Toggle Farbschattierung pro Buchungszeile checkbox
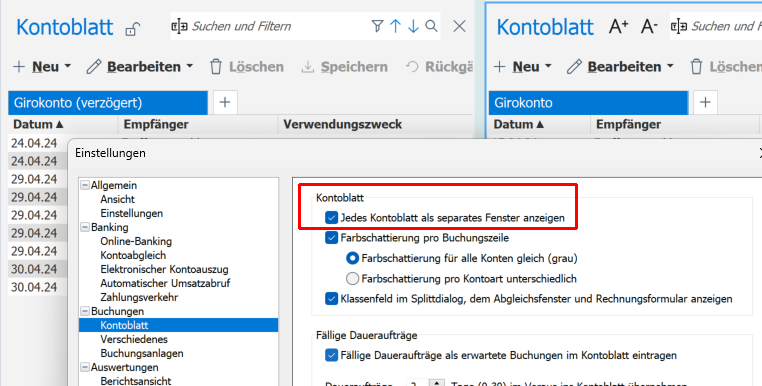This screenshot has height=386, width=762. click(331, 238)
